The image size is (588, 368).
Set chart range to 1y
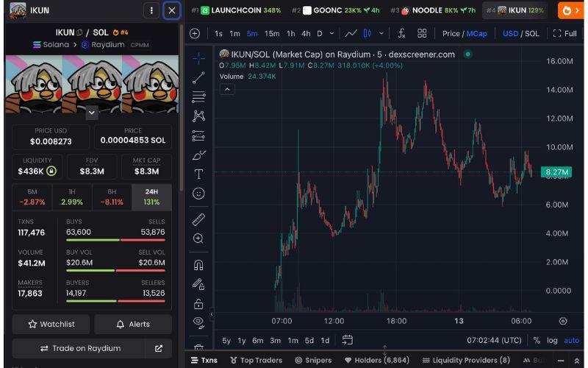[242, 341]
